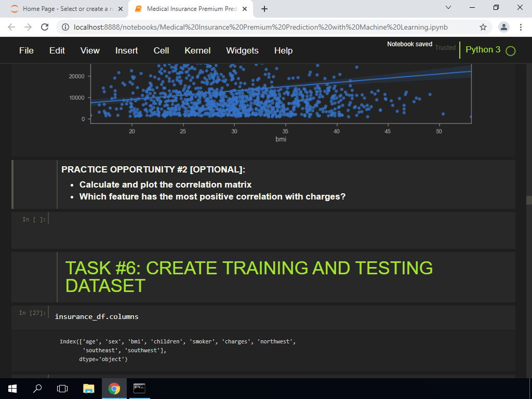Open the Windows Start menu
532x399 pixels.
[12, 389]
